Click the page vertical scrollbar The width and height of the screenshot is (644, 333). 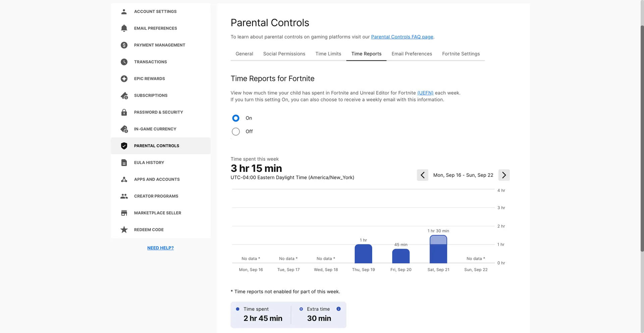(x=642, y=134)
